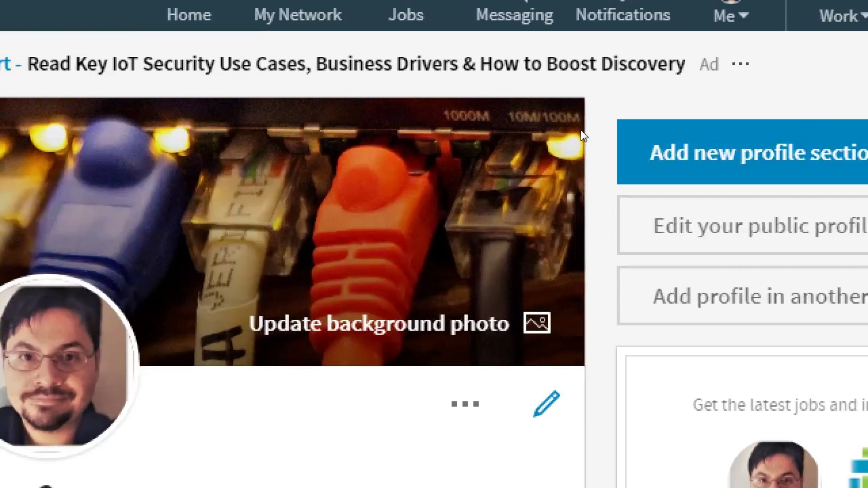
Task: Open profile more options ellipsis
Action: coord(465,404)
